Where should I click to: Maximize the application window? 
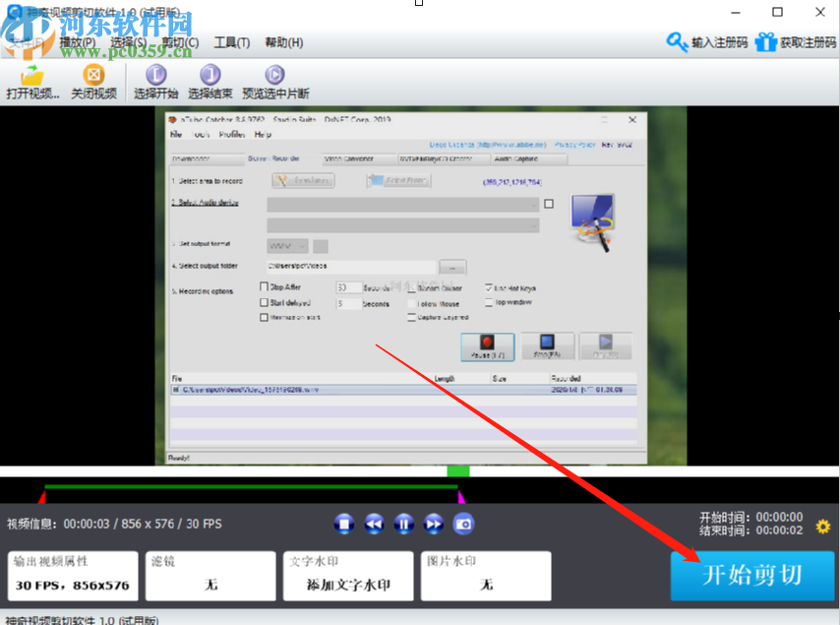tap(777, 12)
